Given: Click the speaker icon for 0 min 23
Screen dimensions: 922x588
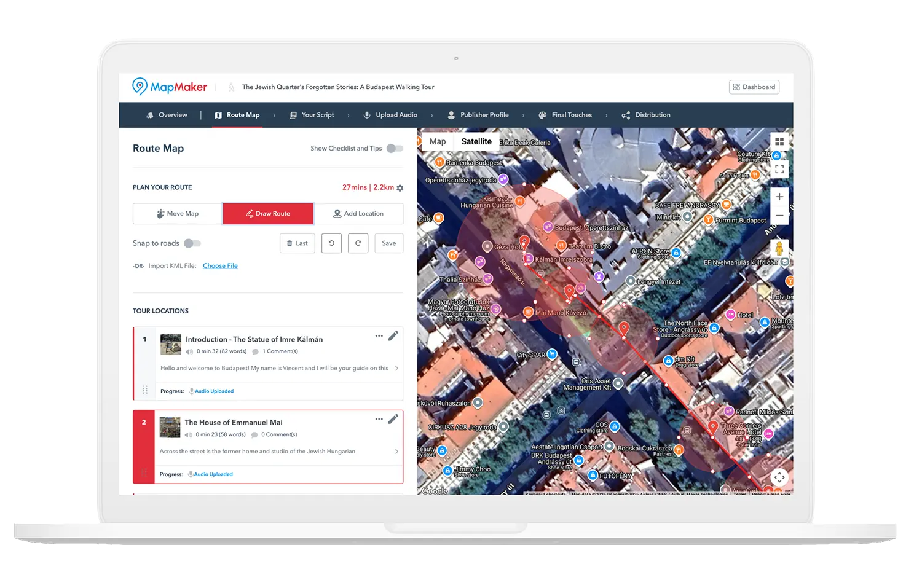Looking at the screenshot, I should (188, 435).
